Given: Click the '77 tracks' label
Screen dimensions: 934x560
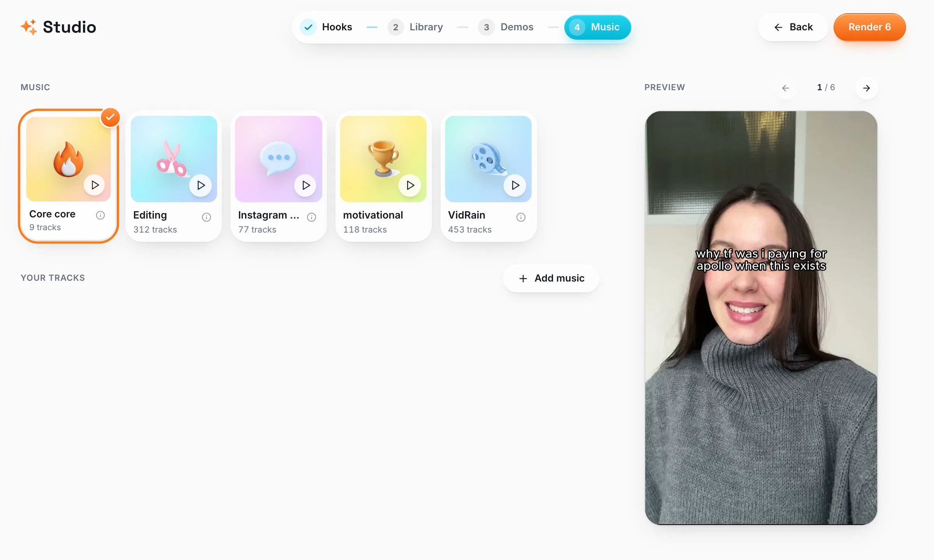Looking at the screenshot, I should 257,229.
